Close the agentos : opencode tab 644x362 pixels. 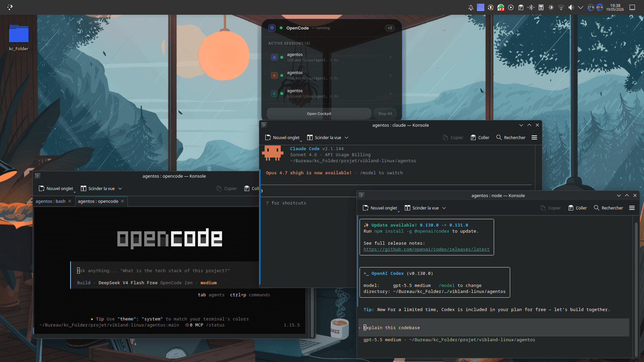(122, 201)
